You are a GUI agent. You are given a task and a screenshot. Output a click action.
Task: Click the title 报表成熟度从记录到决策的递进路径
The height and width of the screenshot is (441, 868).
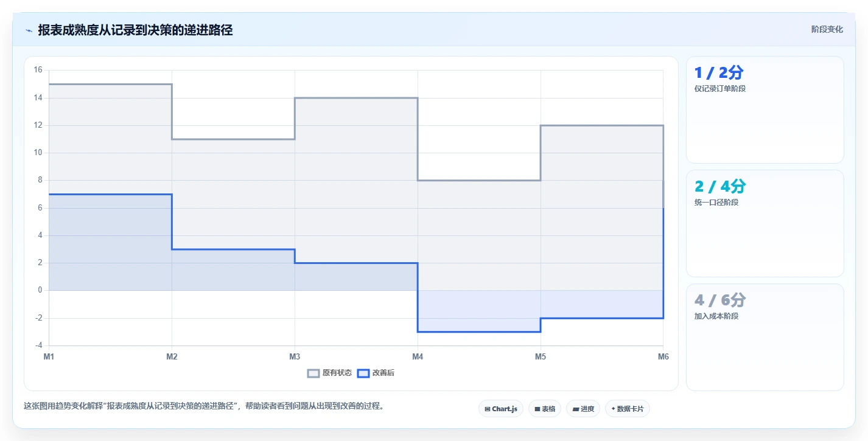pos(135,30)
